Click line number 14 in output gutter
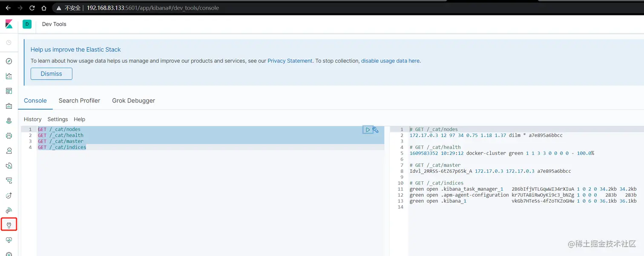The width and height of the screenshot is (644, 256). click(x=400, y=207)
